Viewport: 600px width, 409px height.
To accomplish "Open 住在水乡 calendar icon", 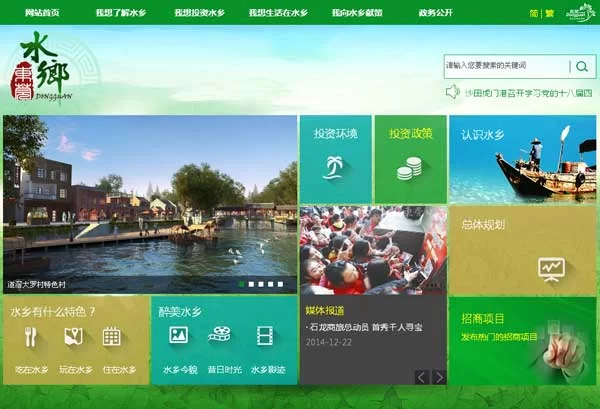I will click(112, 337).
